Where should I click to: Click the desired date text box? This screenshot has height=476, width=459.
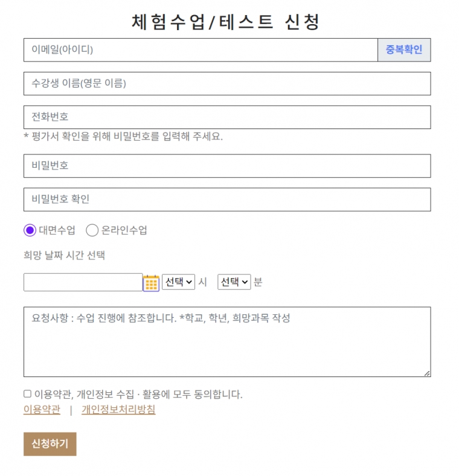pos(83,282)
